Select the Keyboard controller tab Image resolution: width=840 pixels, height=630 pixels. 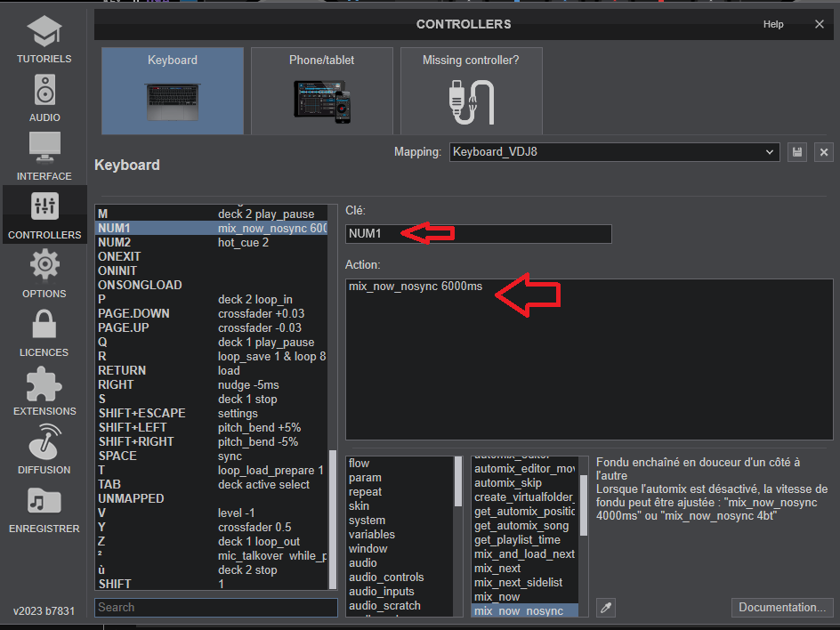(x=173, y=91)
